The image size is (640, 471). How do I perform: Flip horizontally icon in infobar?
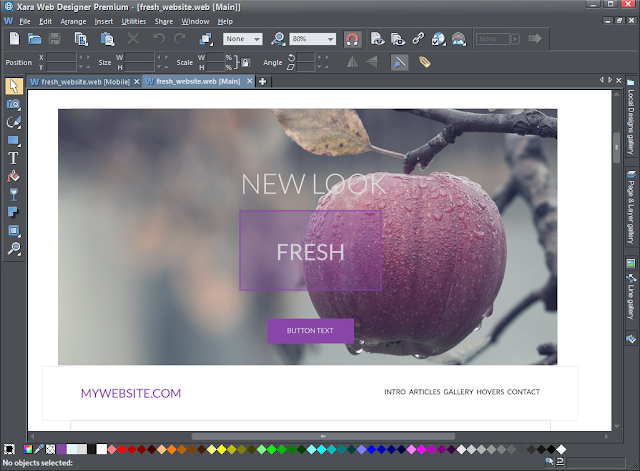[352, 62]
